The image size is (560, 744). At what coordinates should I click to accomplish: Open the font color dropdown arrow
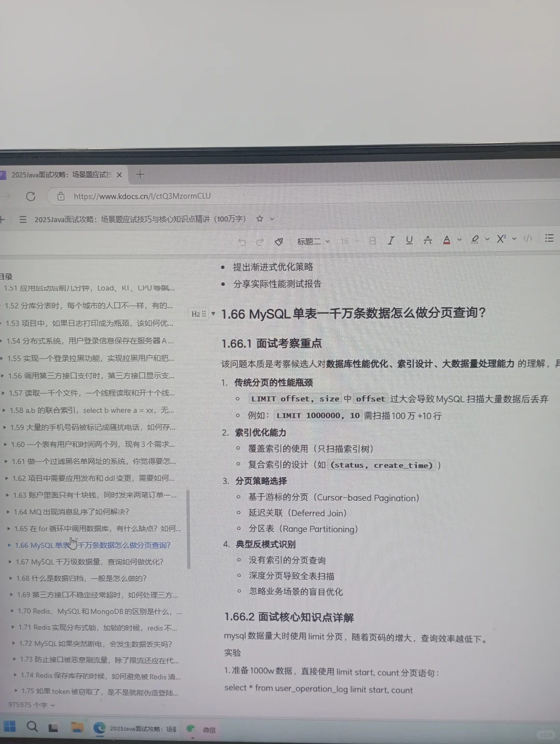459,240
